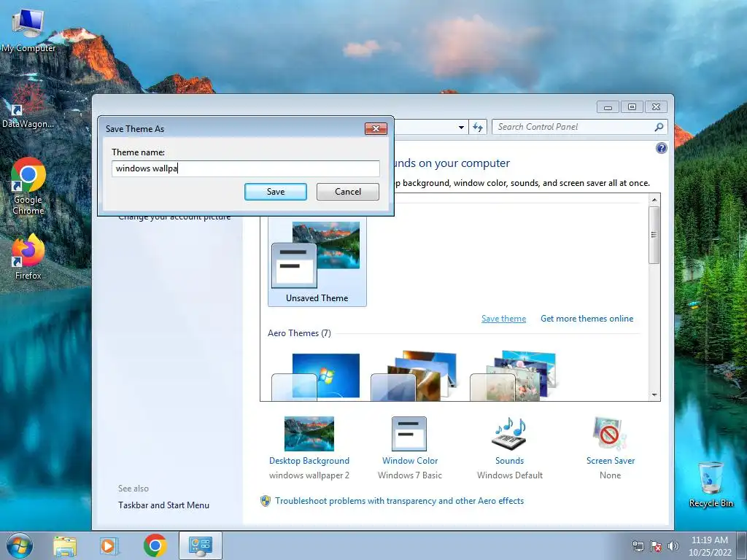Open My Computer desktop icon

28,29
